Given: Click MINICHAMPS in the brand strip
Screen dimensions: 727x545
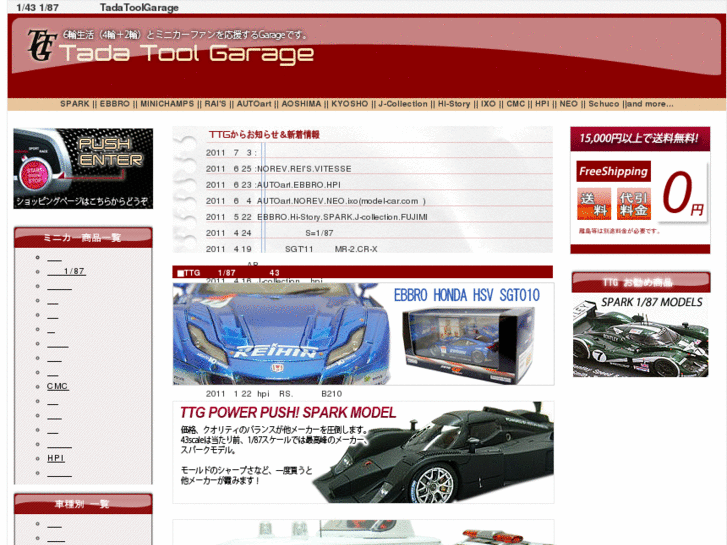Looking at the screenshot, I should pos(167,104).
